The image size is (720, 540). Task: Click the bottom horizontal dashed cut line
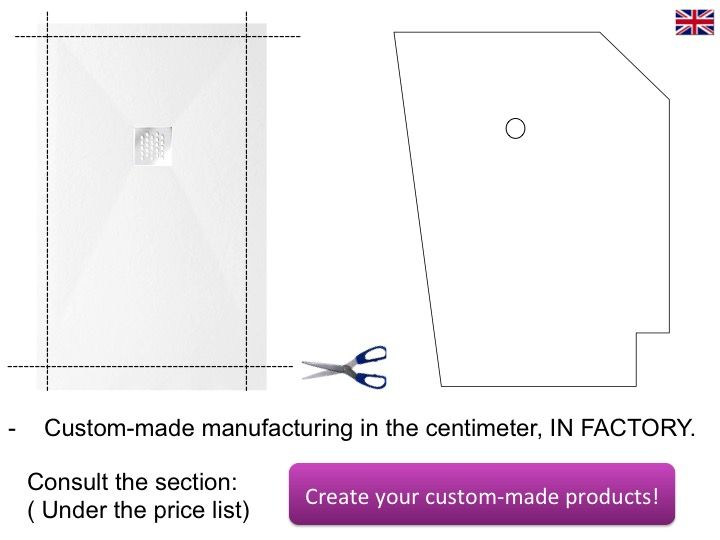coord(150,366)
